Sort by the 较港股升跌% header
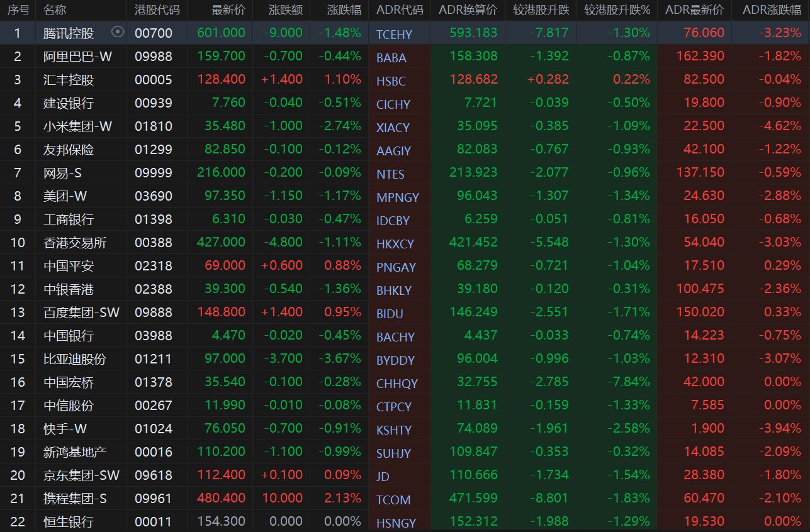Screen dimensions: 810x532 click(617, 10)
